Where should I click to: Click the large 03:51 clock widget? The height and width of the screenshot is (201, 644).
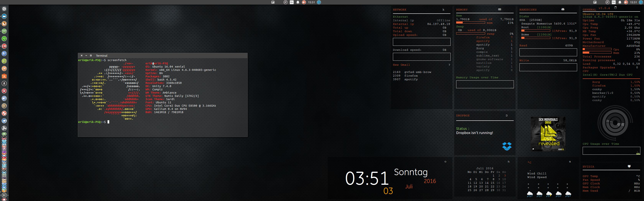click(367, 178)
